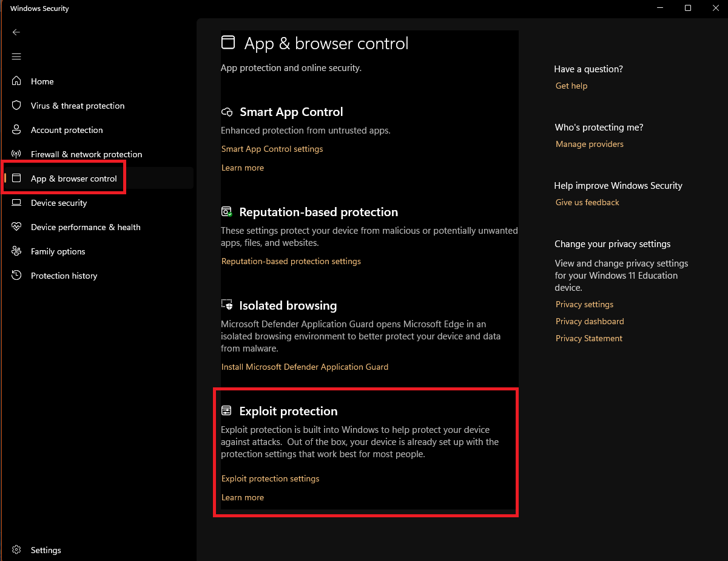
Task: Open the hamburger navigation menu
Action: 16,56
